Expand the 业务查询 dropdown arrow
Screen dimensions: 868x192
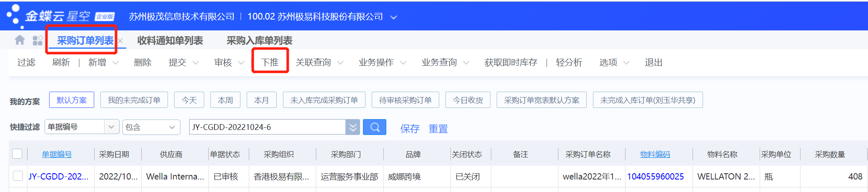click(x=466, y=63)
